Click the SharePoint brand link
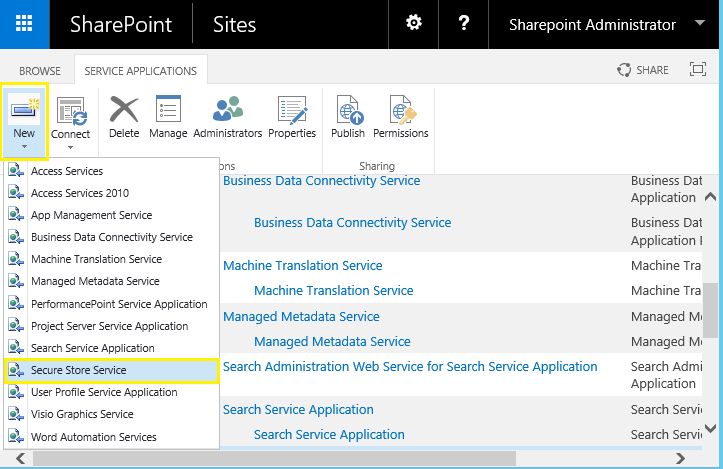Image resolution: width=723 pixels, height=469 pixels. [121, 24]
